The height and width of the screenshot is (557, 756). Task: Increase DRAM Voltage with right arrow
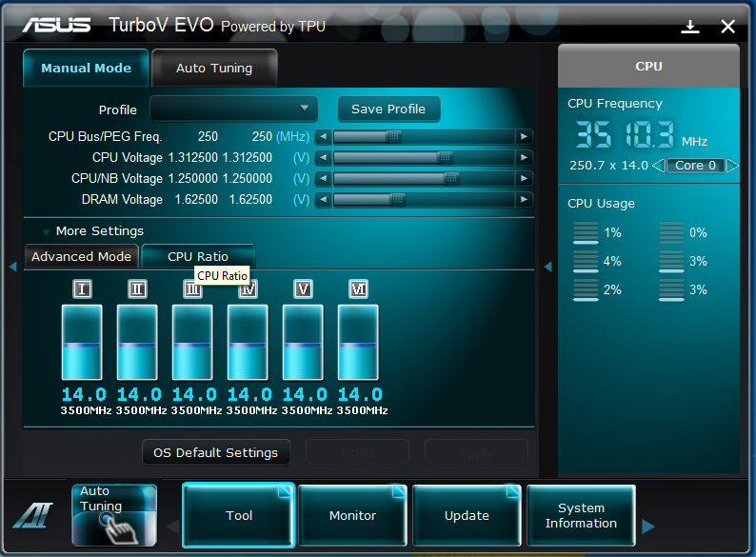click(524, 199)
